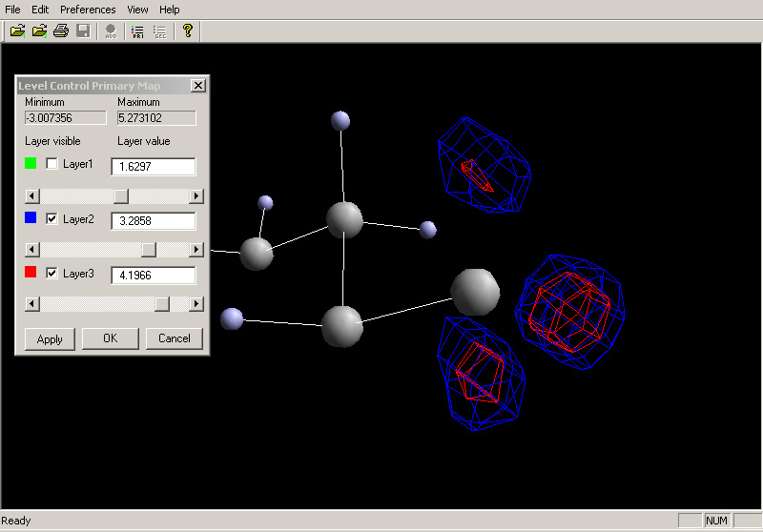The height and width of the screenshot is (532, 763).
Task: Click the Layer3 value field showing 4.1966
Action: [x=154, y=276]
